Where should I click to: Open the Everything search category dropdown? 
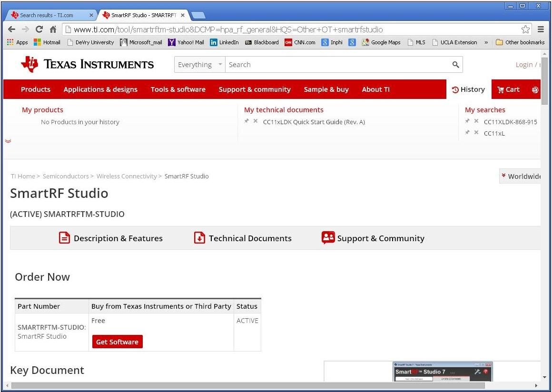click(x=199, y=65)
